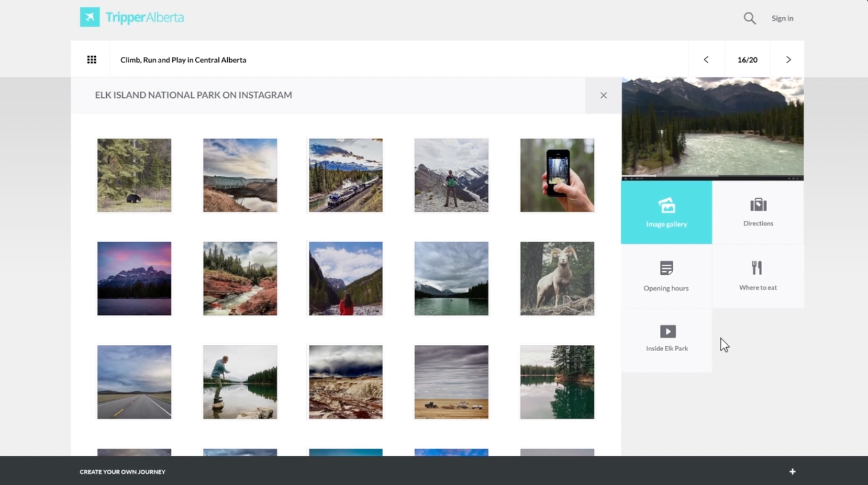Click the Sign in link
The image size is (868, 485).
[782, 18]
